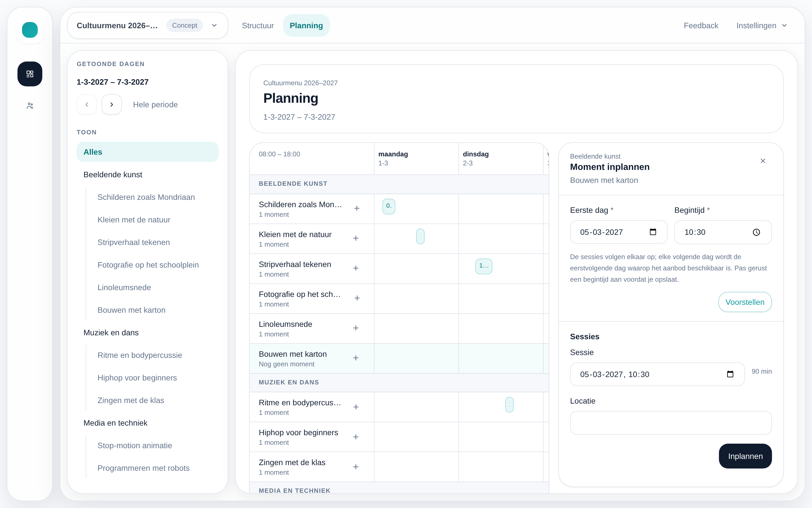This screenshot has height=508, width=812.
Task: Select the Planning tab
Action: [306, 25]
